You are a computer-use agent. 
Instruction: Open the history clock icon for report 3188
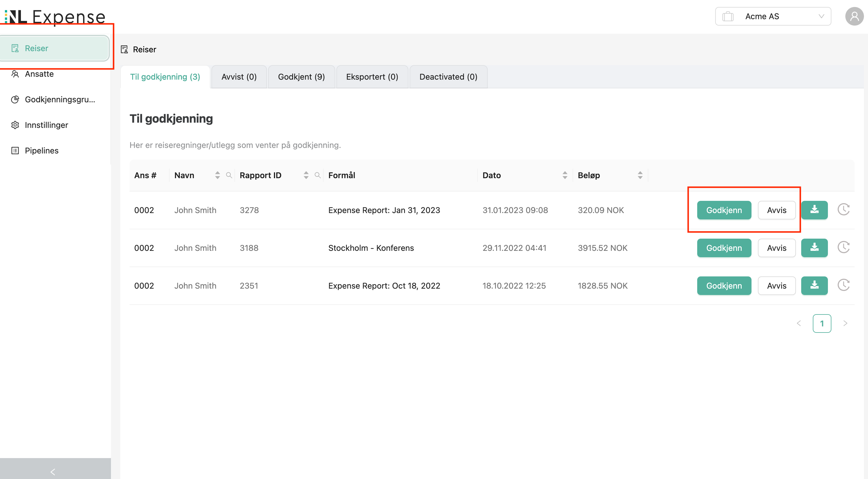pyautogui.click(x=843, y=248)
